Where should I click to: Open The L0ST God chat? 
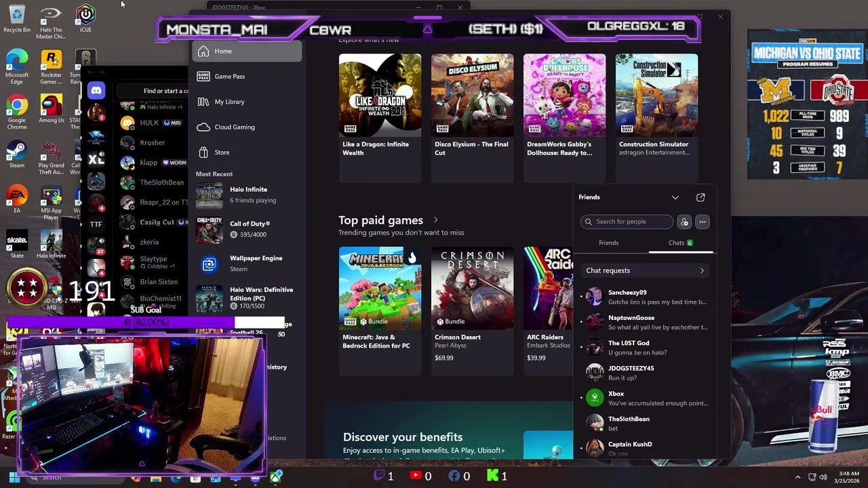pyautogui.click(x=644, y=348)
